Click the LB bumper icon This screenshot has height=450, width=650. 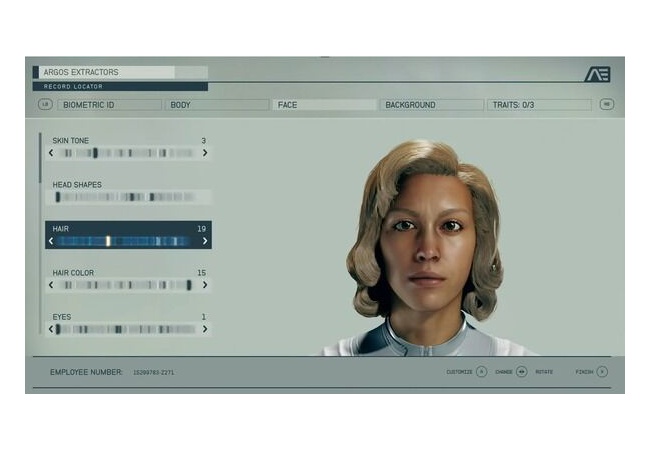[x=45, y=104]
